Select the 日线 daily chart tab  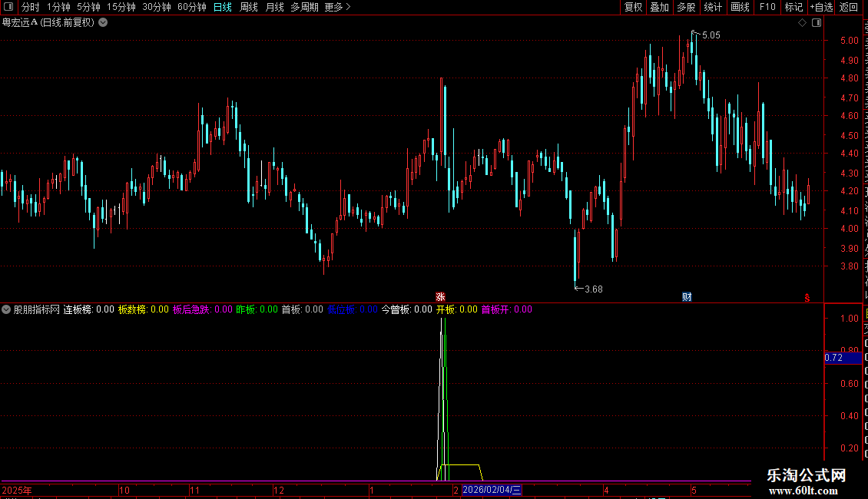(x=223, y=7)
